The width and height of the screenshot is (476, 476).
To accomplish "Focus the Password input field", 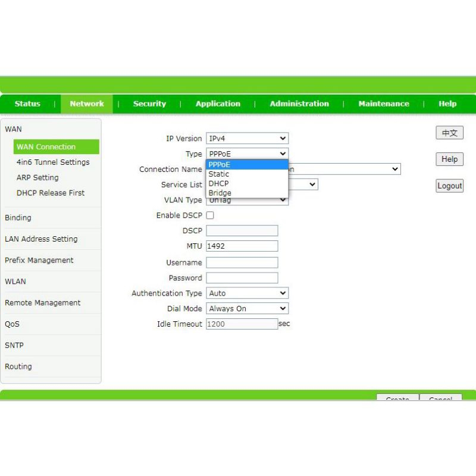I will [x=242, y=278].
